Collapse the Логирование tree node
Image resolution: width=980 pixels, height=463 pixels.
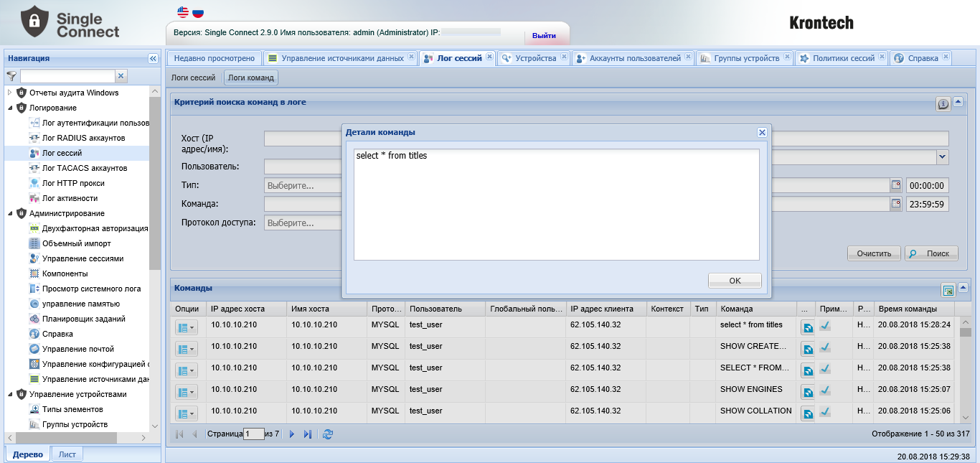[10, 108]
